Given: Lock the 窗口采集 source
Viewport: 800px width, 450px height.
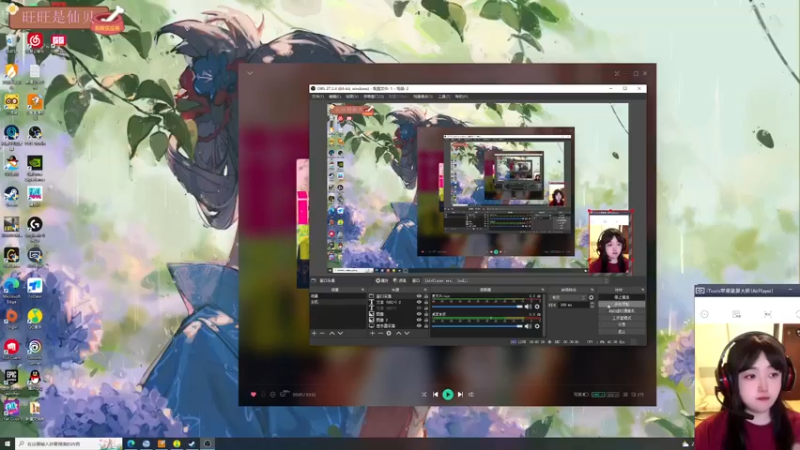Looking at the screenshot, I should click(426, 296).
